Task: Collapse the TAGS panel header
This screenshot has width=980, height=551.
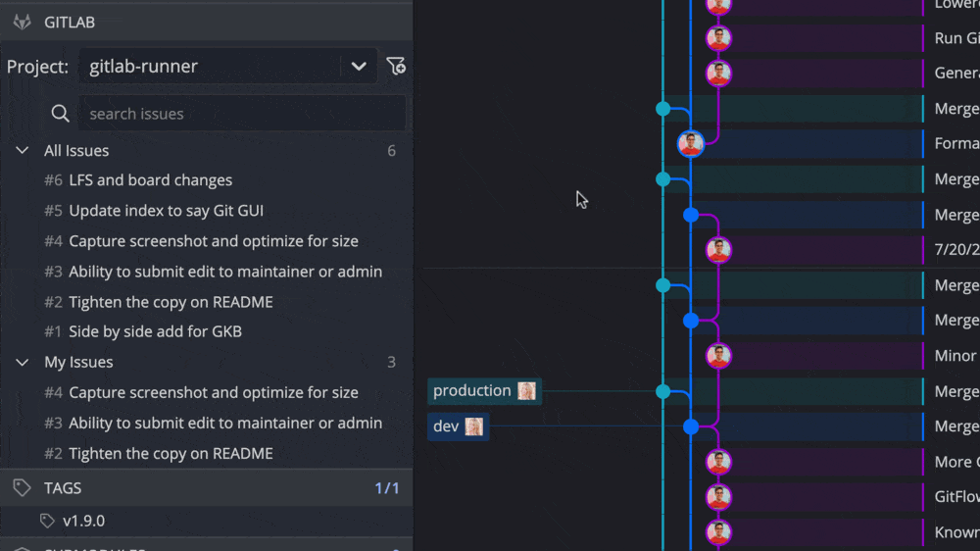Action: point(206,488)
